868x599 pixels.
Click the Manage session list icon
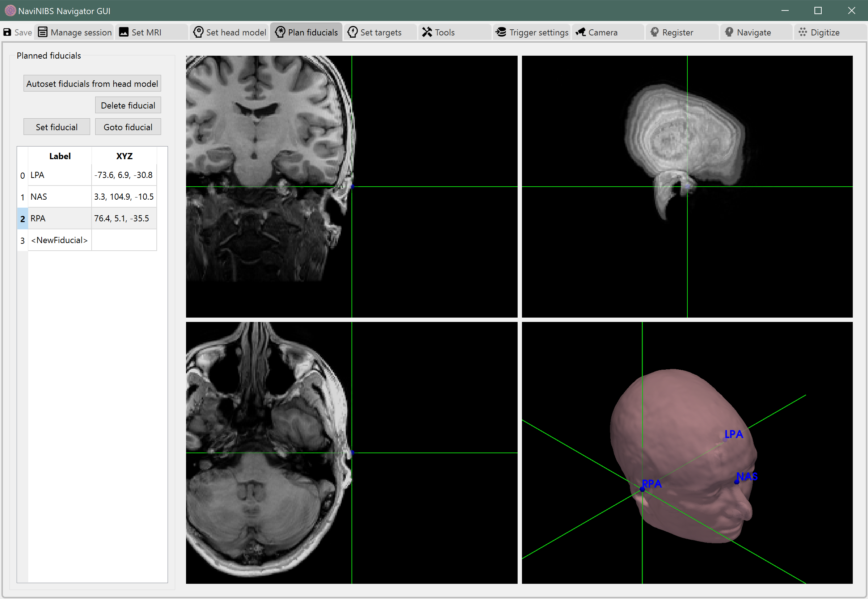(43, 32)
